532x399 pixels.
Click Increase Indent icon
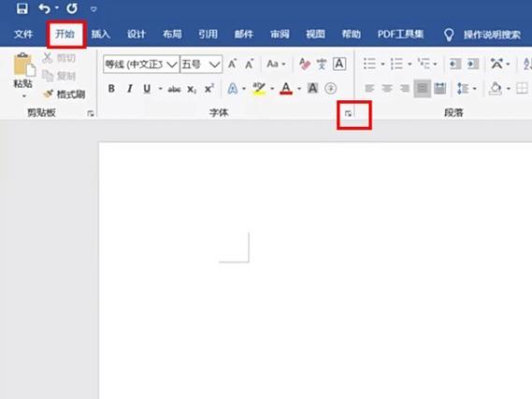[x=472, y=64]
